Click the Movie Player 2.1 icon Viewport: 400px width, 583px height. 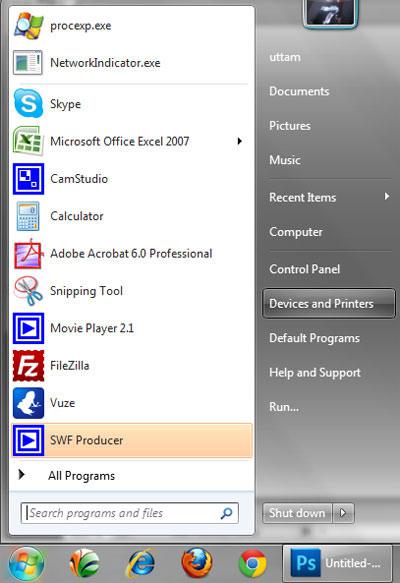pos(28,328)
